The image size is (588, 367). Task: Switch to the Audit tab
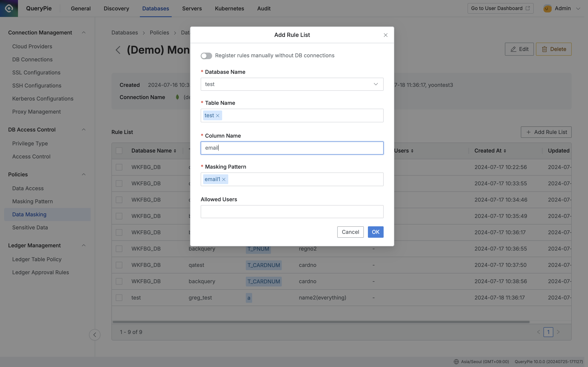[x=264, y=8]
